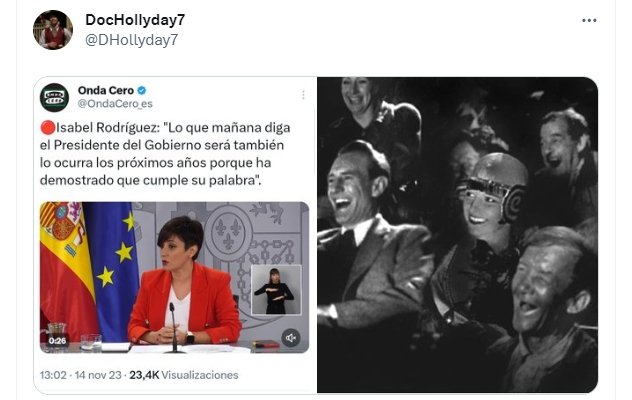
Task: Open the tweet's three-dot more options menu
Action: coord(589,21)
